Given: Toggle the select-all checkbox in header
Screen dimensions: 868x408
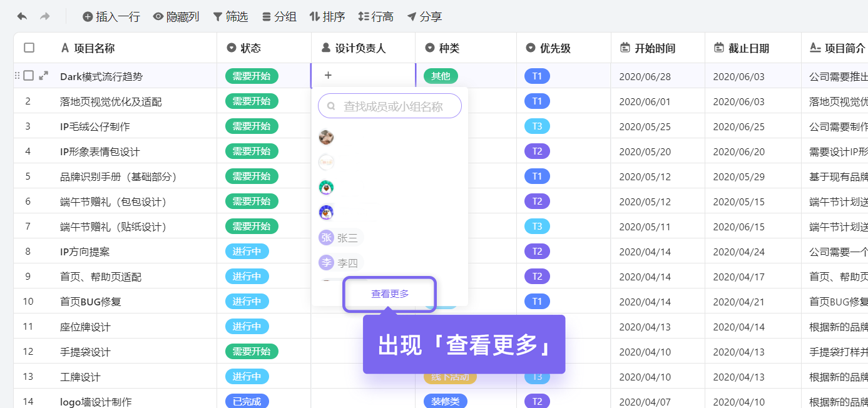Looking at the screenshot, I should pos(29,48).
